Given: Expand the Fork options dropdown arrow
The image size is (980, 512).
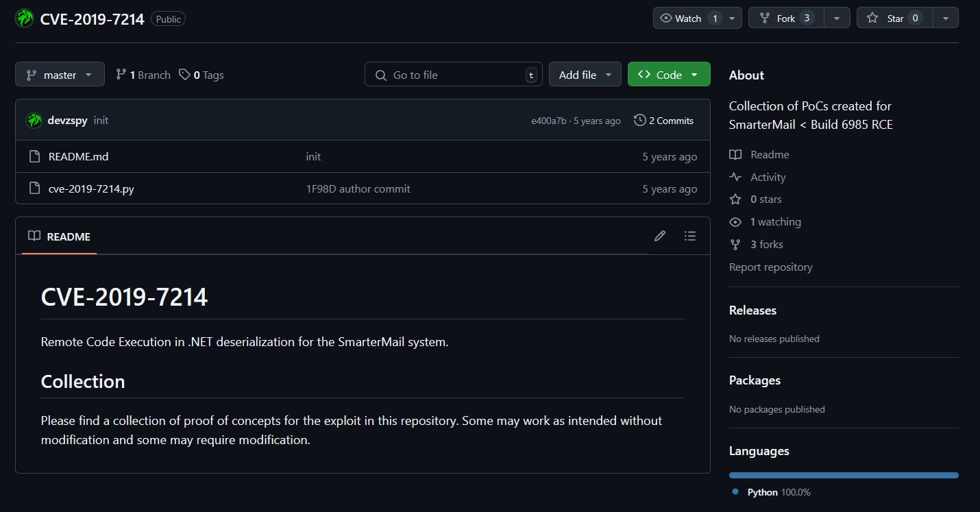Looking at the screenshot, I should pyautogui.click(x=837, y=18).
